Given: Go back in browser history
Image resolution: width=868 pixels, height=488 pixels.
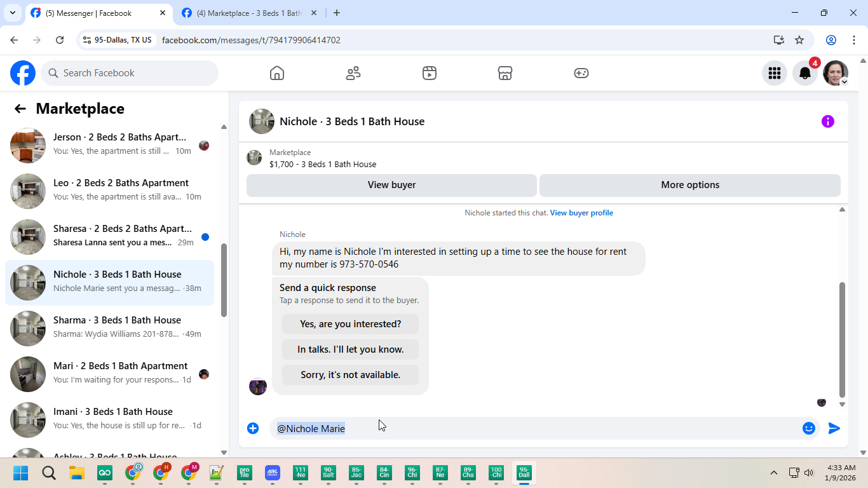Looking at the screenshot, I should [14, 40].
